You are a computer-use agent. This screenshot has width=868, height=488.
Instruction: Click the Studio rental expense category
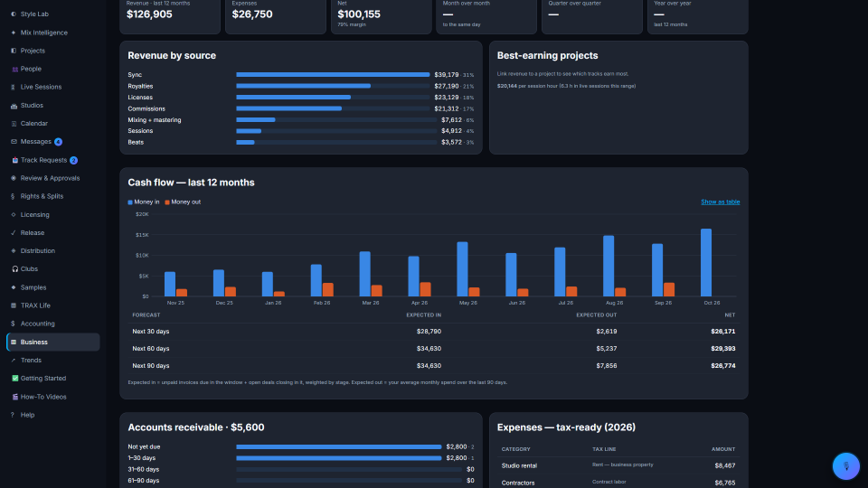tap(519, 466)
